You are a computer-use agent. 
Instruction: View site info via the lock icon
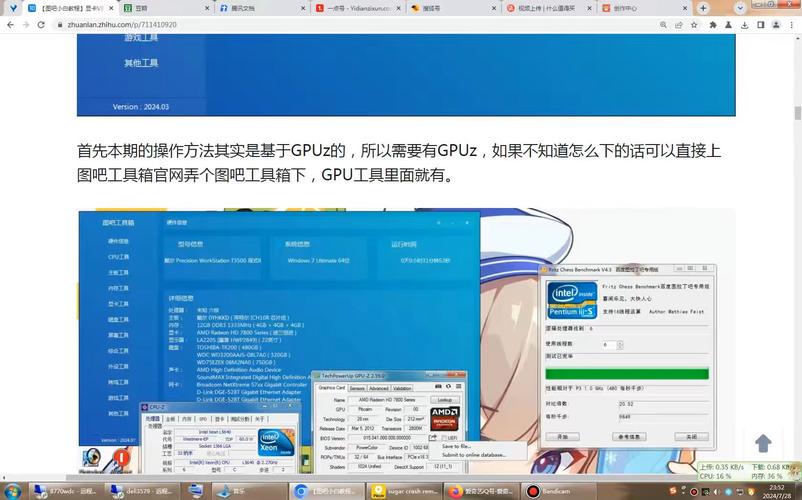coord(59,25)
